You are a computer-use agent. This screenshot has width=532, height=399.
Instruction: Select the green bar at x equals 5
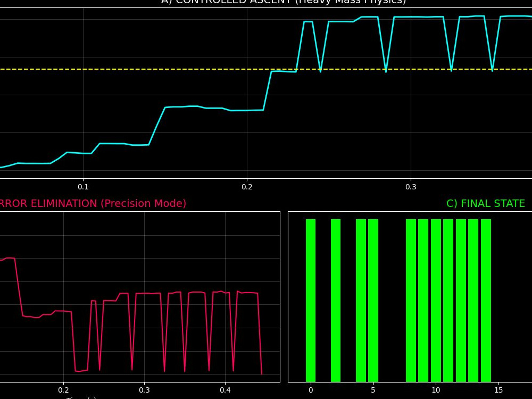point(373,301)
